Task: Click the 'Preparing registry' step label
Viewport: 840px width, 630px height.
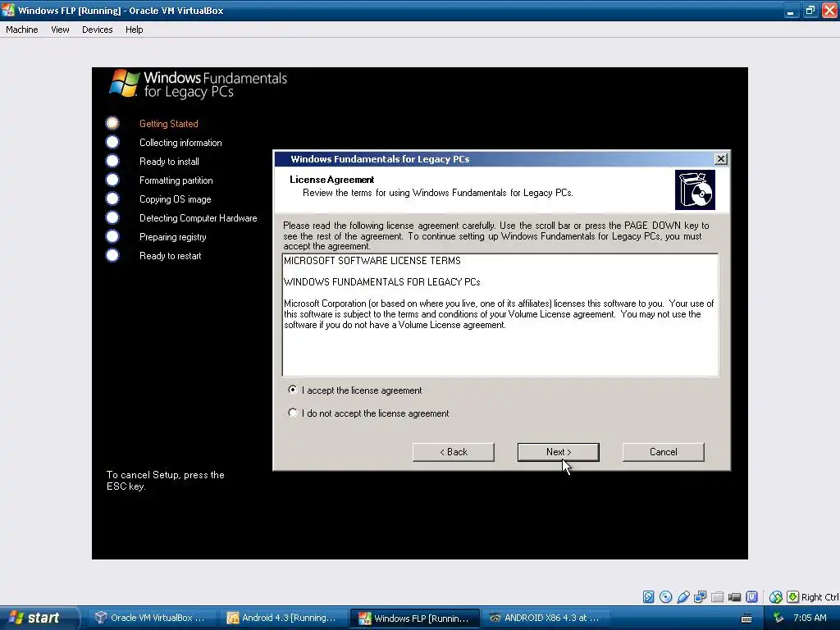Action: tap(172, 237)
